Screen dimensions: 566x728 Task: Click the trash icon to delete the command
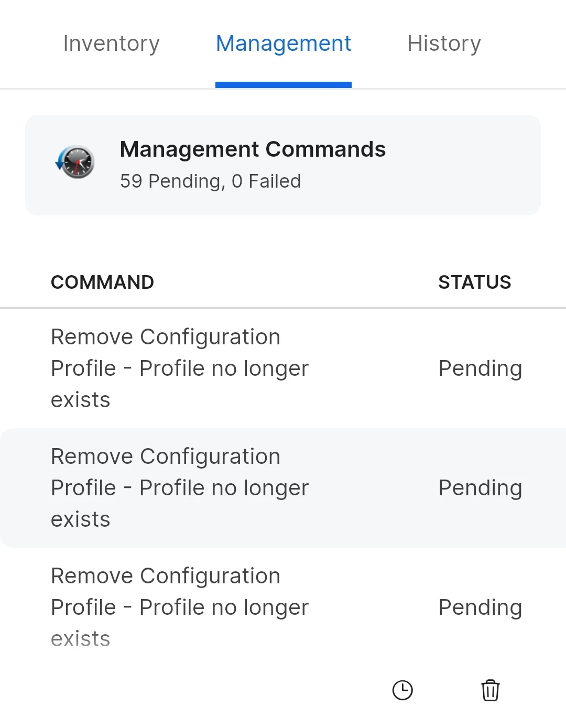[x=490, y=690]
